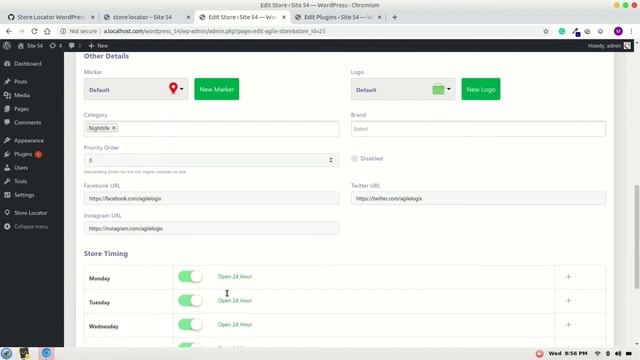
Task: Open the comments bubble in admin bar
Action: 75,46
